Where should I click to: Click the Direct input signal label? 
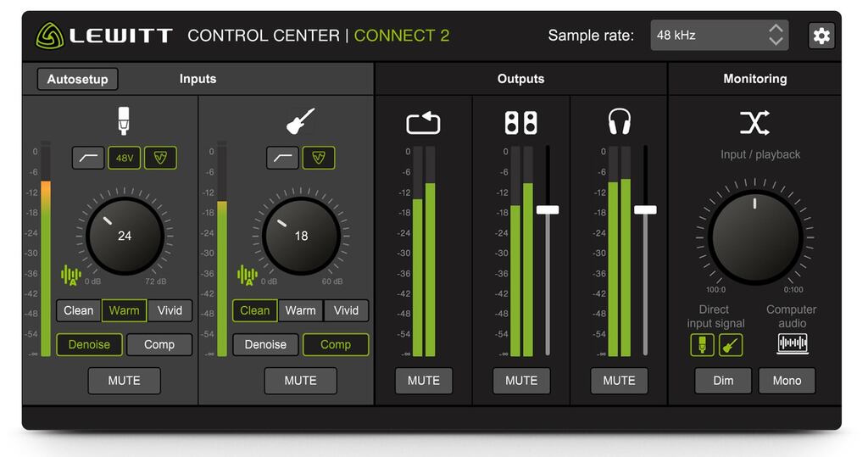tap(715, 316)
